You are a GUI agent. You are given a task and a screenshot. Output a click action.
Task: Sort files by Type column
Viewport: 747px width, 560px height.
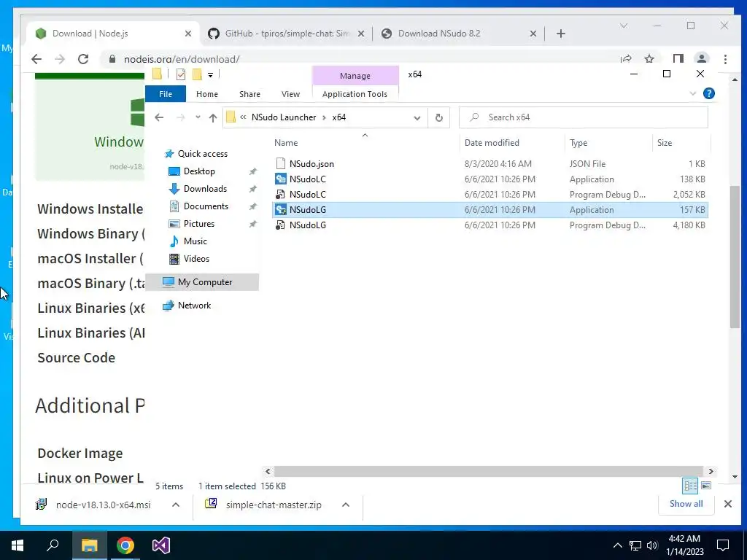578,142
